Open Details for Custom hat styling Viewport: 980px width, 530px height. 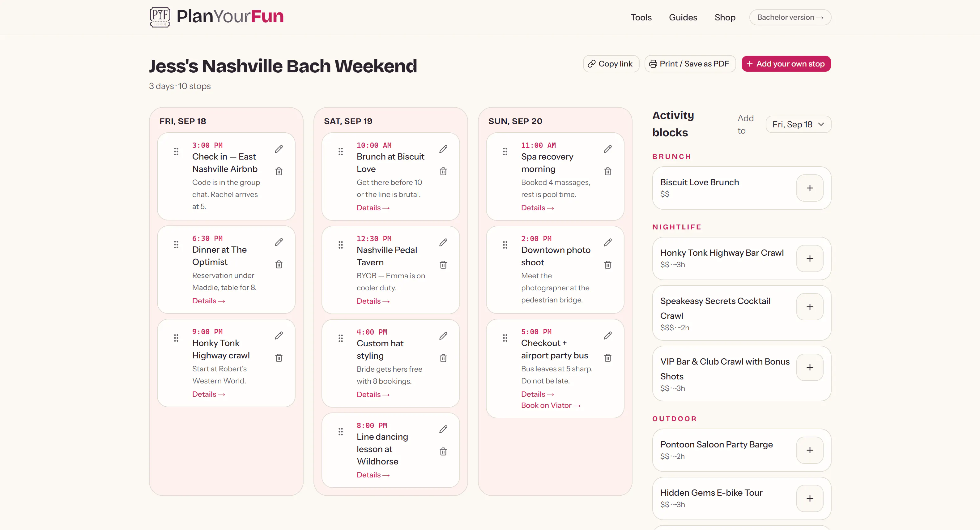373,395
